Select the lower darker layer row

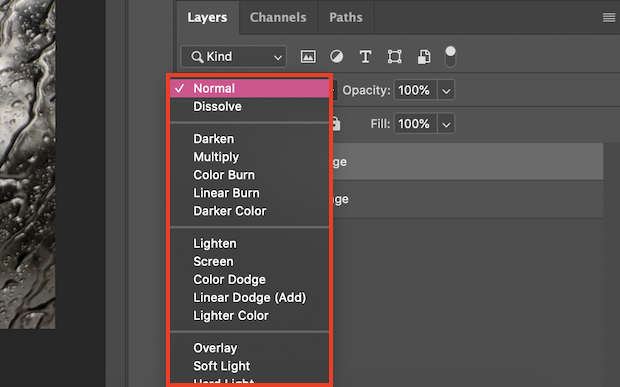468,199
